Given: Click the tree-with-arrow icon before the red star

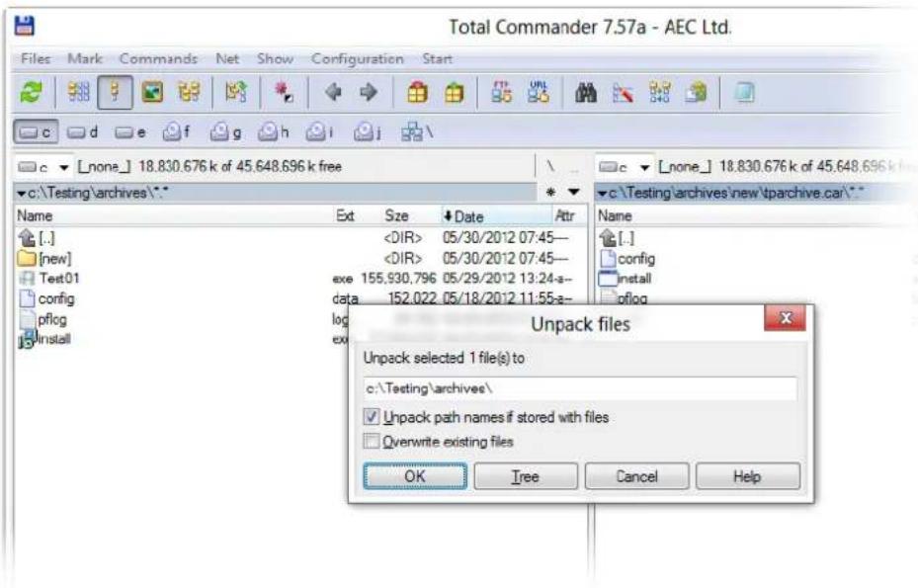Looking at the screenshot, I should 236,93.
